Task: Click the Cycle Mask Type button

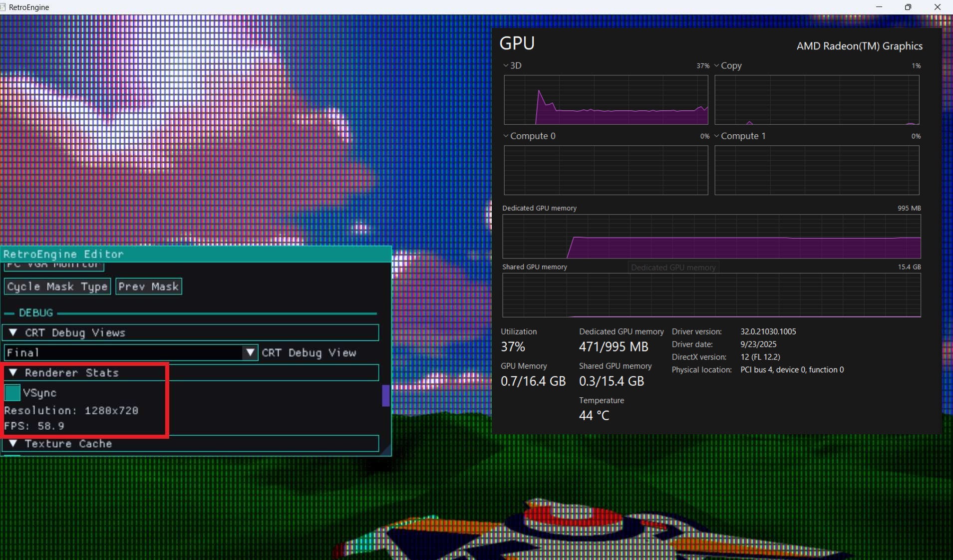Action: (57, 286)
